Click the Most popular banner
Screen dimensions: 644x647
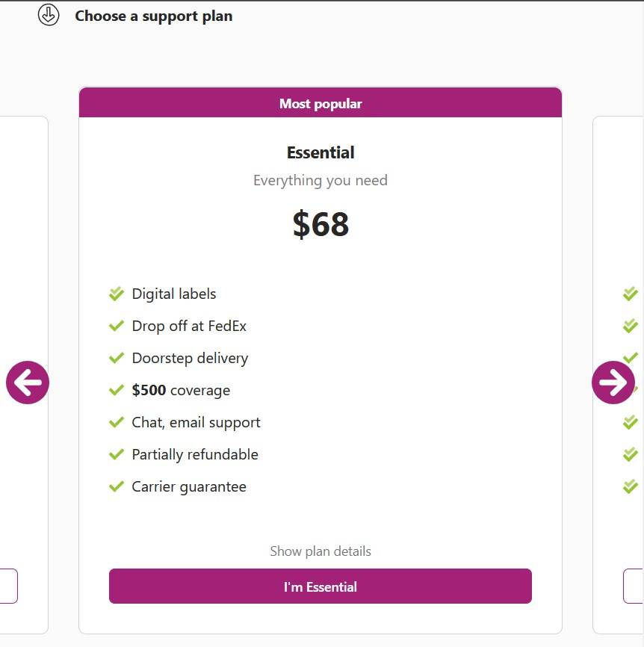tap(321, 103)
